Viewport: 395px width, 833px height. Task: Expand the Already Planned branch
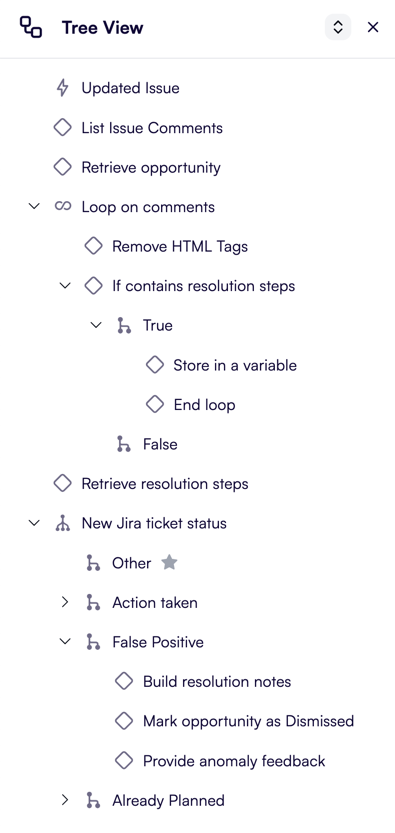click(x=65, y=800)
